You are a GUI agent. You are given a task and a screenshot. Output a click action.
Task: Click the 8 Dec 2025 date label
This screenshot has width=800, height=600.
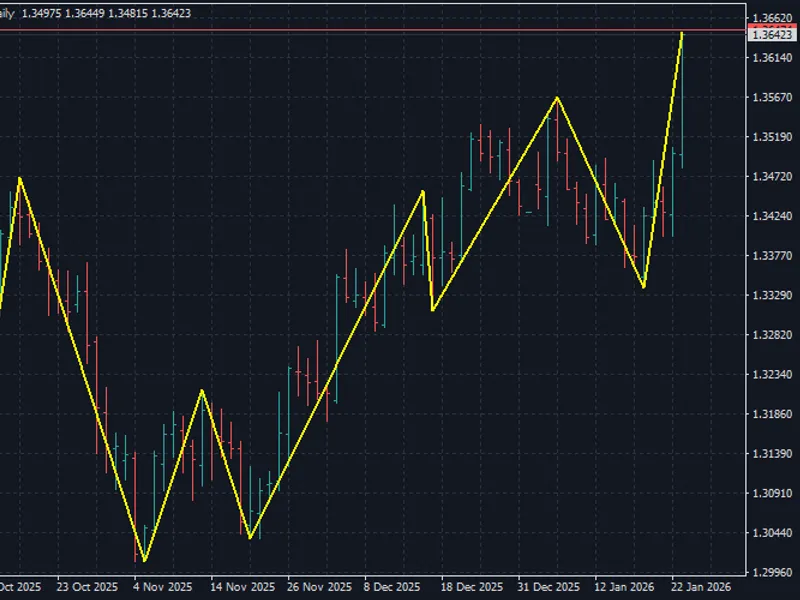392,587
